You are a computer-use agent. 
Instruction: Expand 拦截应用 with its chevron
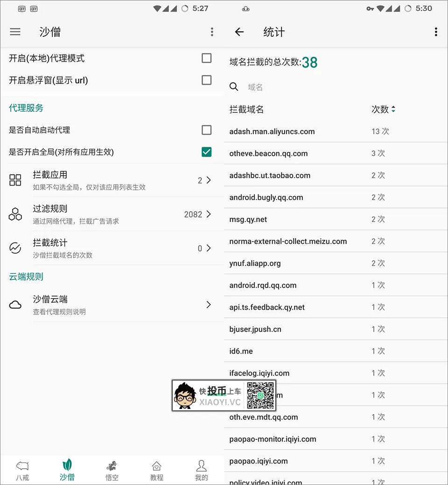(x=209, y=180)
